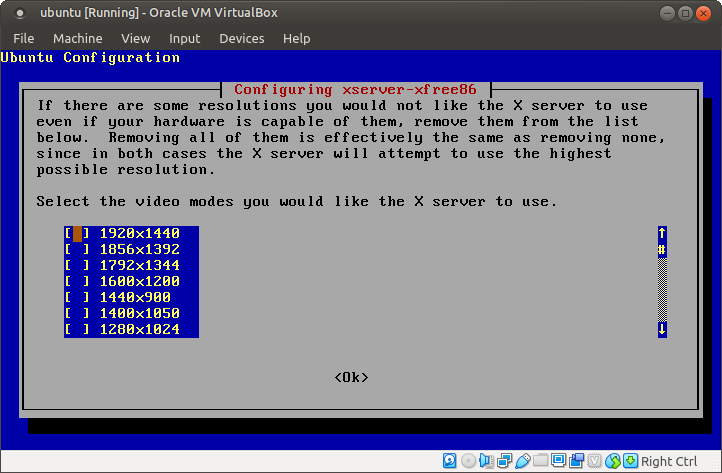
Task: Click the mouse integration status icon
Action: (x=613, y=461)
